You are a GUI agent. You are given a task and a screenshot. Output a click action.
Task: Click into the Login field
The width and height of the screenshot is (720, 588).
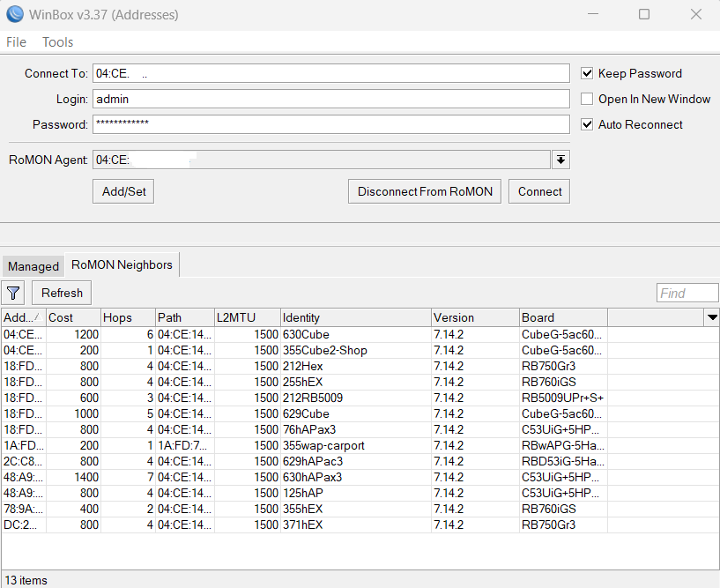click(331, 99)
